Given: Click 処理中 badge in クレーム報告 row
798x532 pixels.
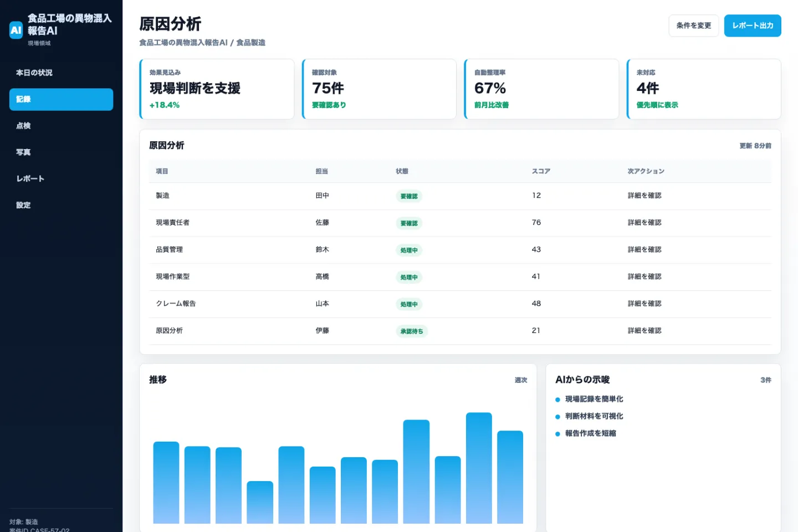Looking at the screenshot, I should pos(409,304).
